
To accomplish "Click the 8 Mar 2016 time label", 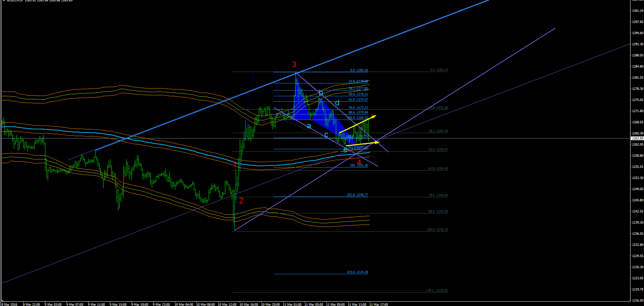I will [x=9, y=304].
